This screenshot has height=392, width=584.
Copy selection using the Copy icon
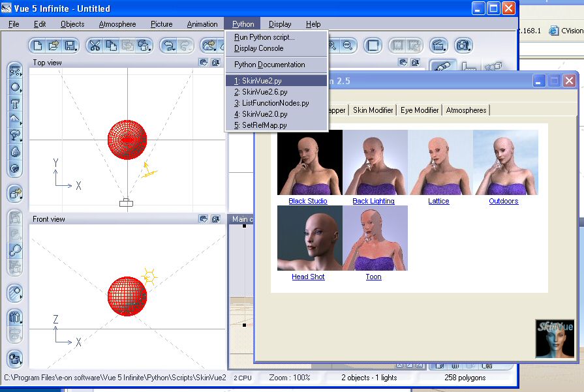click(111, 46)
